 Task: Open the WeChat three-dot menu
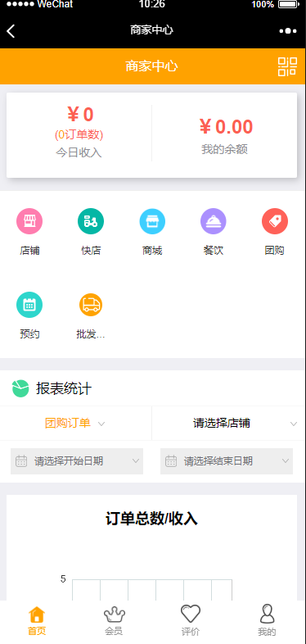tap(288, 31)
